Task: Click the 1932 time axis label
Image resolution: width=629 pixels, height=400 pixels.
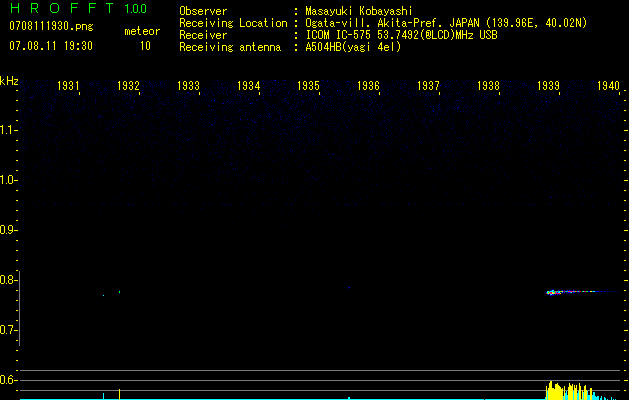Action: coord(128,86)
